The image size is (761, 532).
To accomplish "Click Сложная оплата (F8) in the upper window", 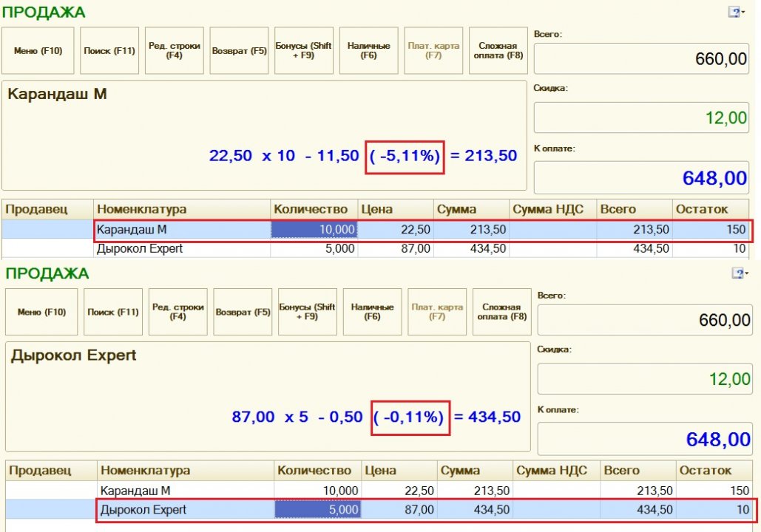I will (x=498, y=51).
